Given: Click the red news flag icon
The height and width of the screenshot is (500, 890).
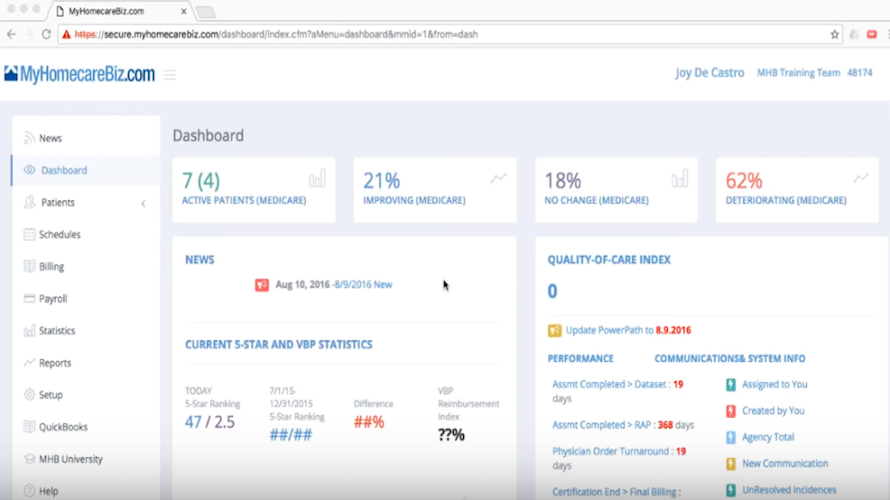Looking at the screenshot, I should point(262,284).
